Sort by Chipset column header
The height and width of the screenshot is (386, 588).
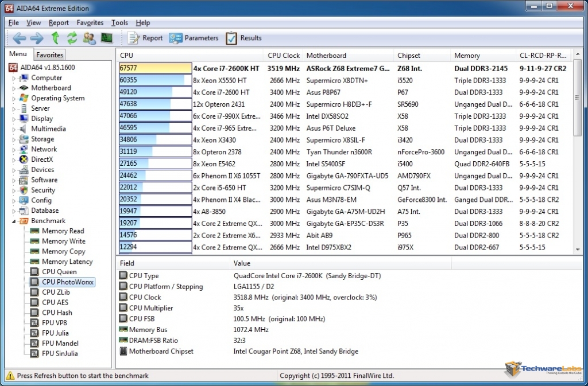[422, 56]
